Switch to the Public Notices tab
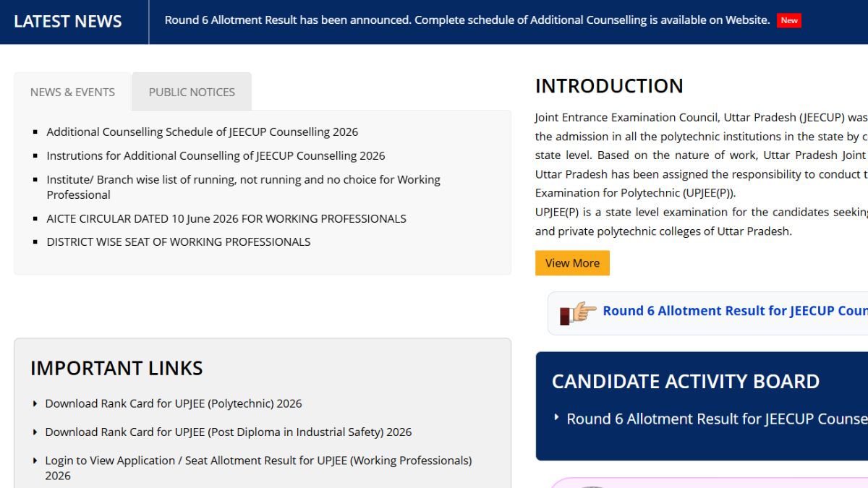The width and height of the screenshot is (868, 488). (192, 92)
